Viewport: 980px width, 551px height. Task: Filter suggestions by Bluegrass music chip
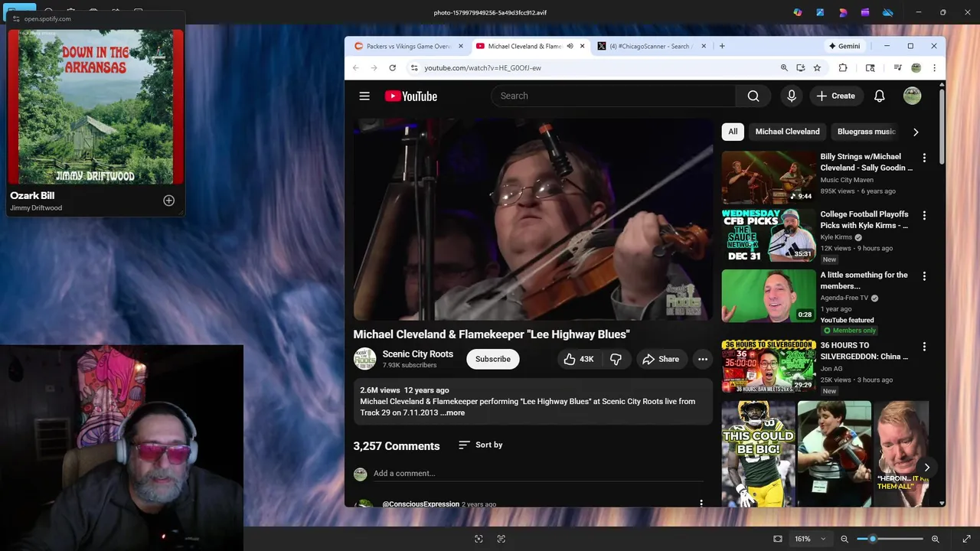coord(866,132)
